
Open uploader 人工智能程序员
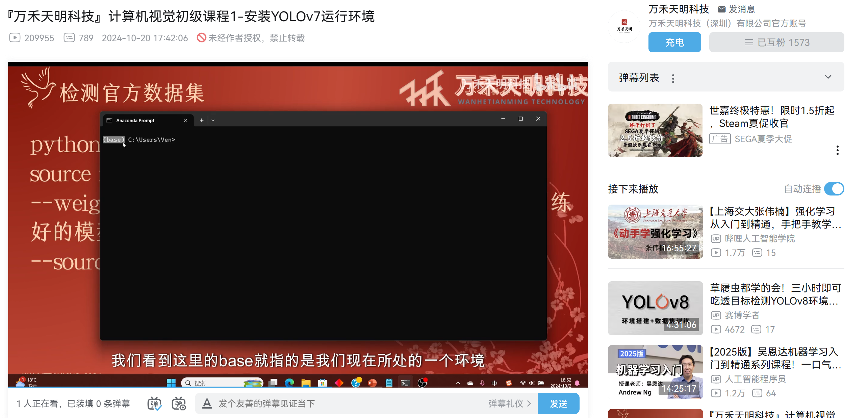tap(755, 379)
